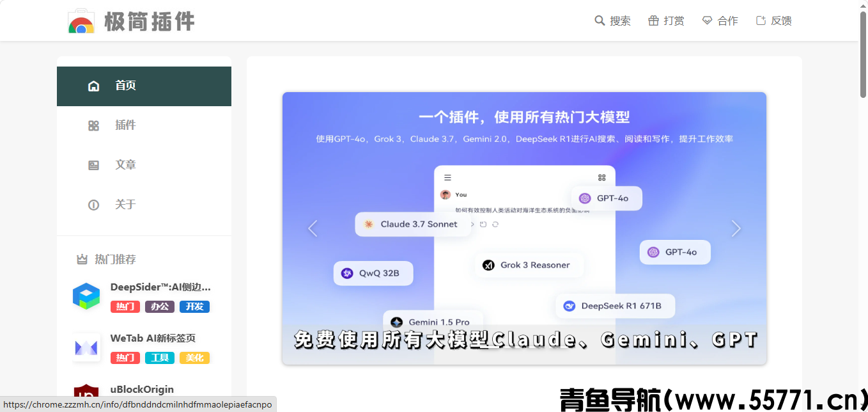Screen dimensions: 868x412
Task: Open the 反馈 feedback link
Action: click(781, 20)
